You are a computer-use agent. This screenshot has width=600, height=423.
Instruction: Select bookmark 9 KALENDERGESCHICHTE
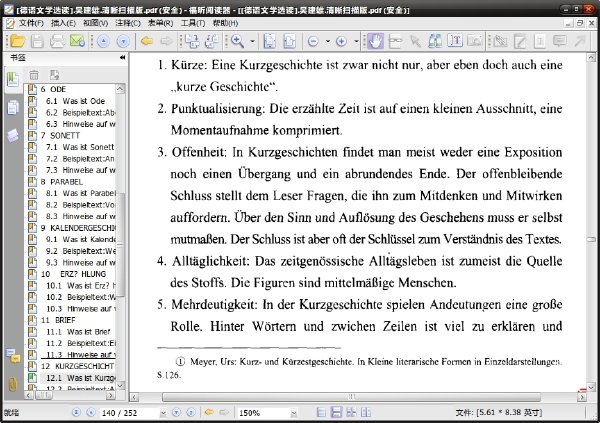coord(78,228)
